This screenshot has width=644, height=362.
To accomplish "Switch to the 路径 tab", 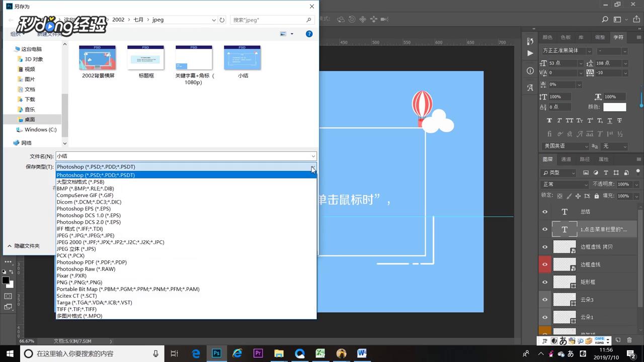I will 585,159.
